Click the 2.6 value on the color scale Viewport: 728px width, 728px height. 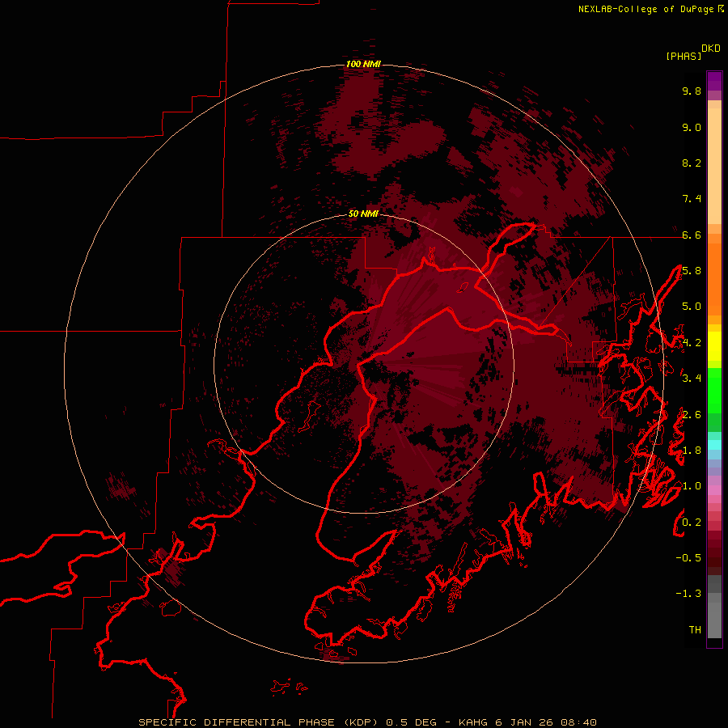click(692, 415)
